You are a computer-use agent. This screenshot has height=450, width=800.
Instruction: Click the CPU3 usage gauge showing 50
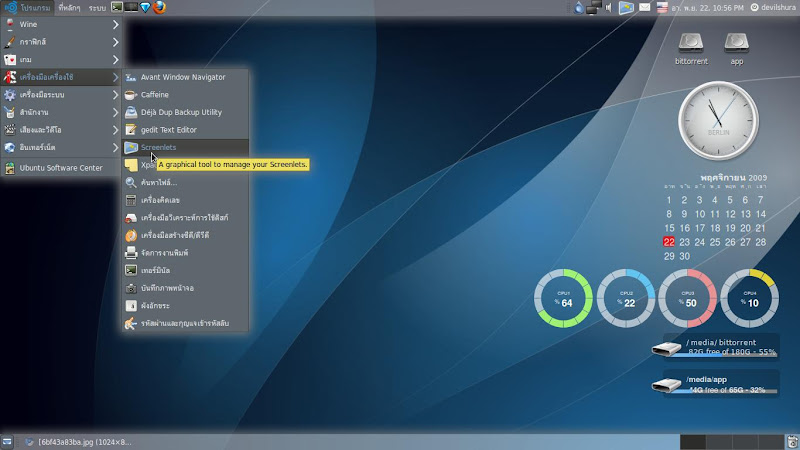pos(688,298)
